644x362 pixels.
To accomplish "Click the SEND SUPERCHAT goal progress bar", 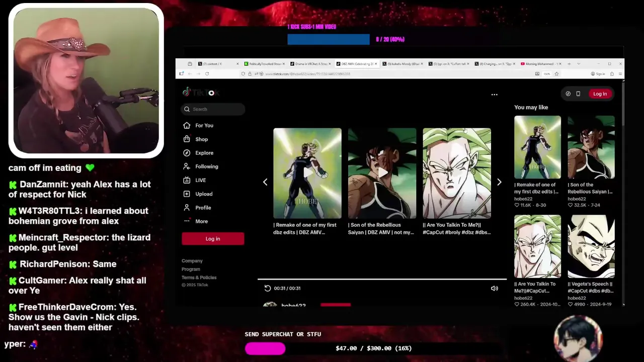I will (x=373, y=348).
